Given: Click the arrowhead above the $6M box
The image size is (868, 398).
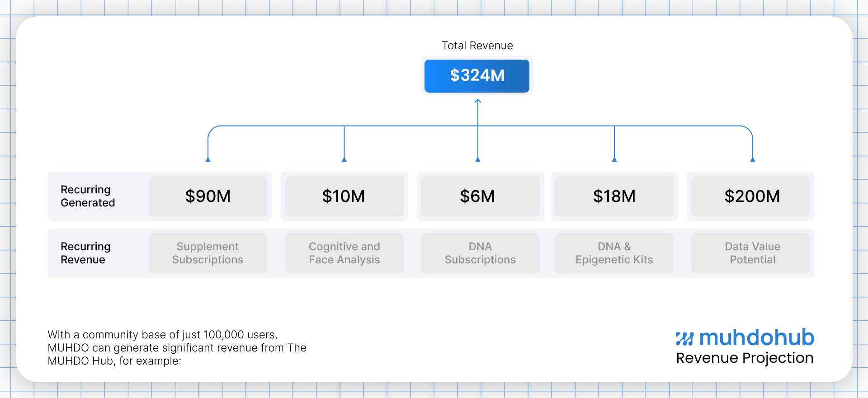Looking at the screenshot, I should (x=478, y=159).
